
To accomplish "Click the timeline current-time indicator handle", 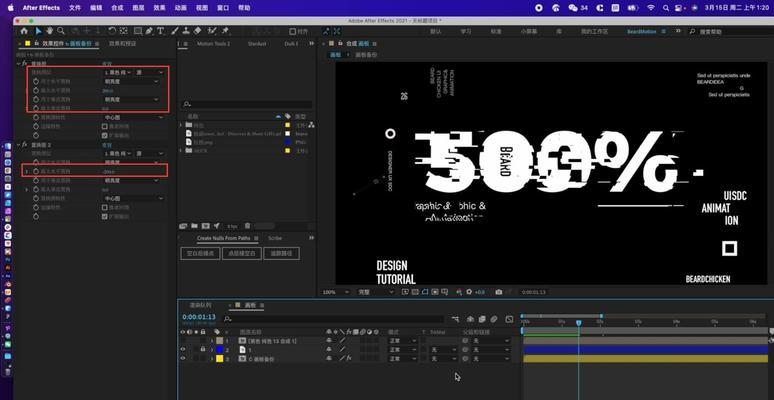I will [579, 322].
